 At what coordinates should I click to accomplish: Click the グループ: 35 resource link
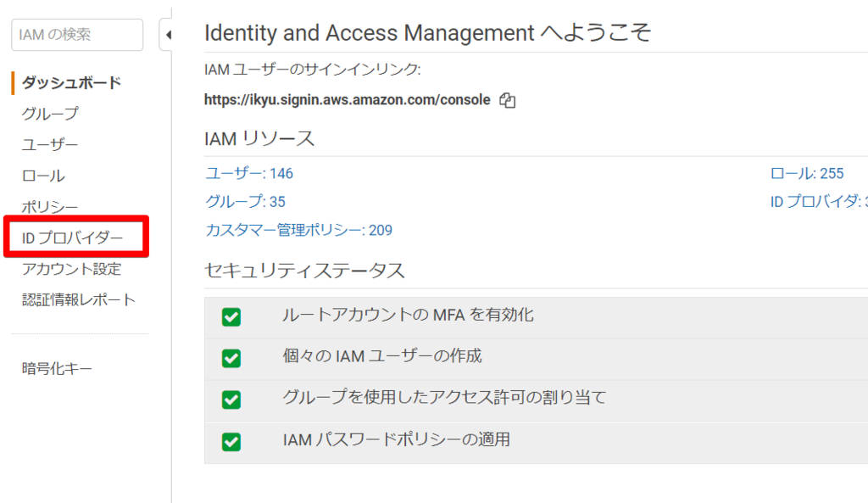245,202
